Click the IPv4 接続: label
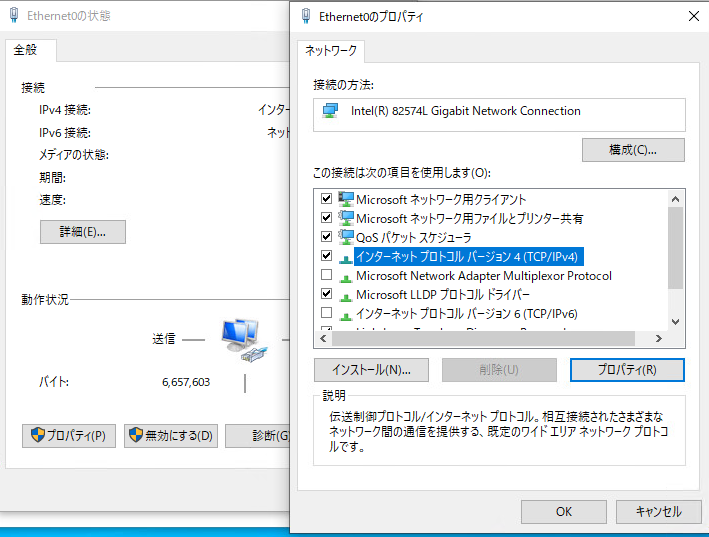The height and width of the screenshot is (537, 709). pos(65,110)
